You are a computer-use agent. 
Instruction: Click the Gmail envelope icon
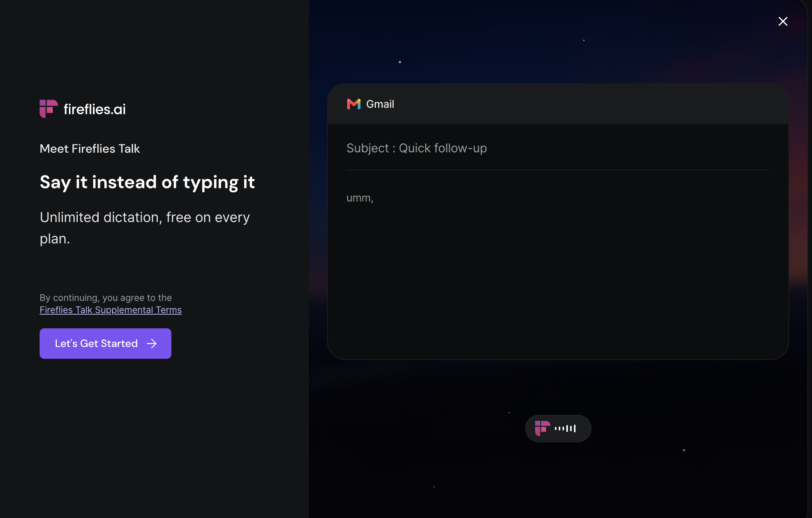[x=354, y=104]
